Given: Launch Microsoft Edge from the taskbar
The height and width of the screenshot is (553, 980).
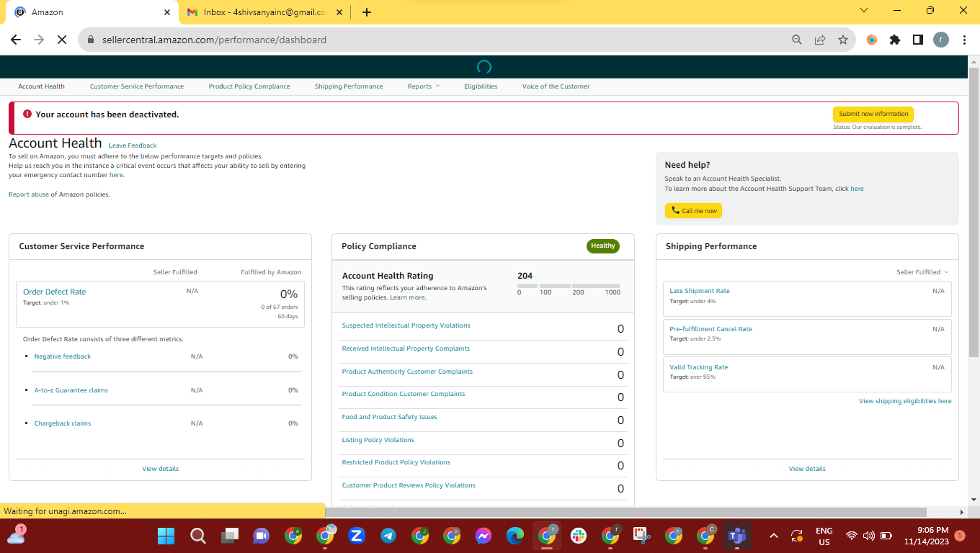Looking at the screenshot, I should click(514, 536).
